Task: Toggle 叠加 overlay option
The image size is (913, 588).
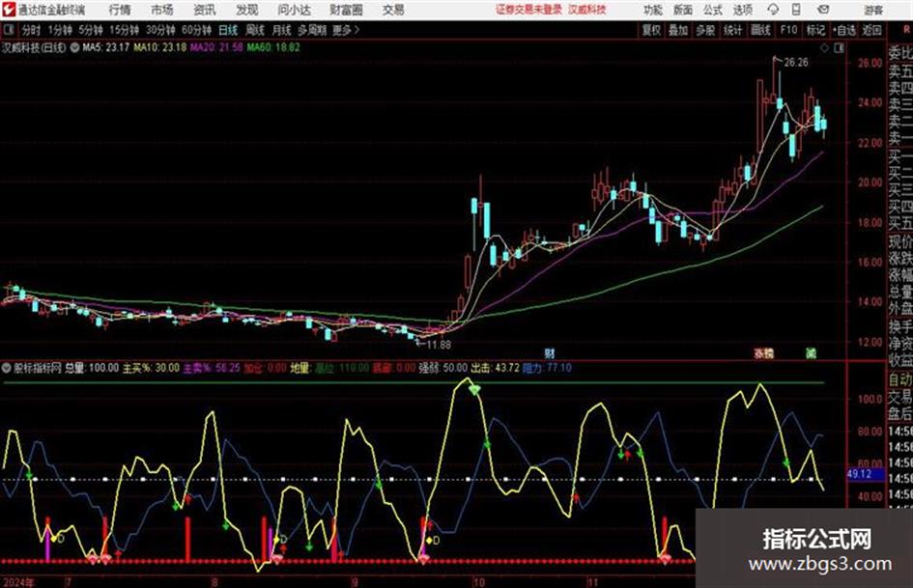Action: (x=678, y=30)
